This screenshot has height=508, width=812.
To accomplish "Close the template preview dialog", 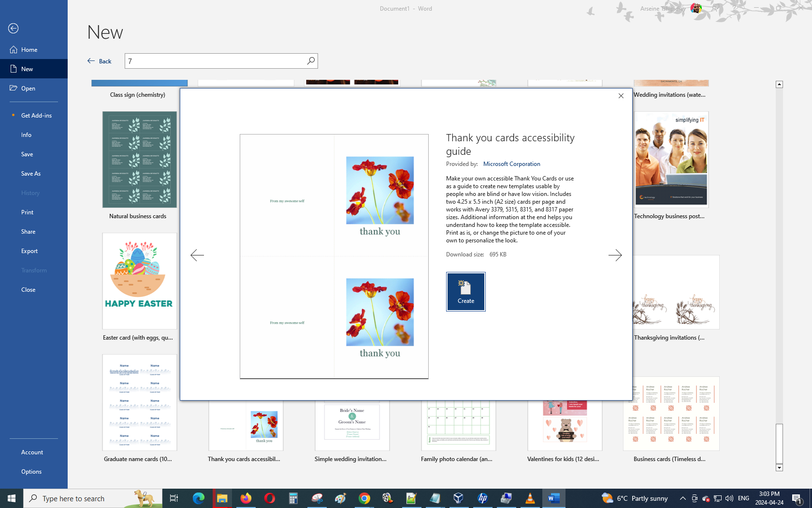I will (x=621, y=96).
